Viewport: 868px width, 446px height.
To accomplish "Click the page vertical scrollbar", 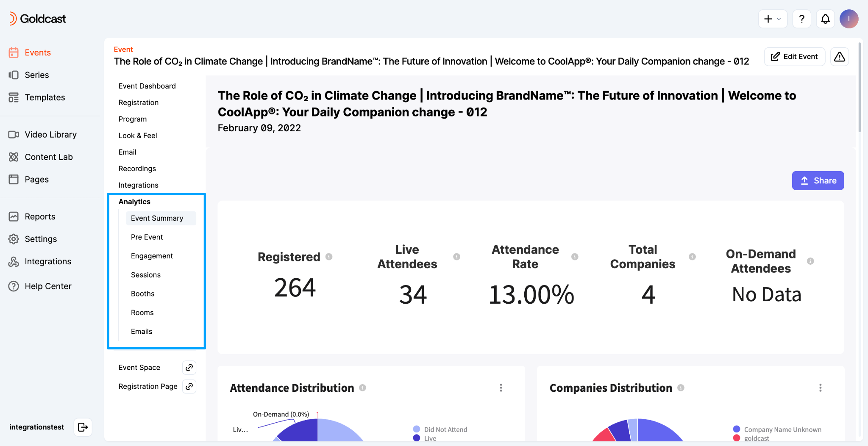I will pos(860,87).
